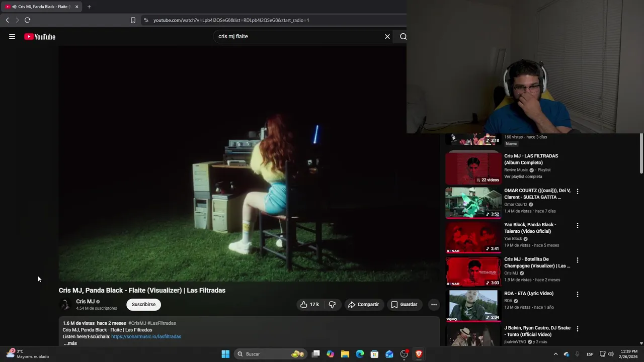Show hidden system tray icons chevron
Image resolution: width=644 pixels, height=362 pixels.
coord(555,354)
